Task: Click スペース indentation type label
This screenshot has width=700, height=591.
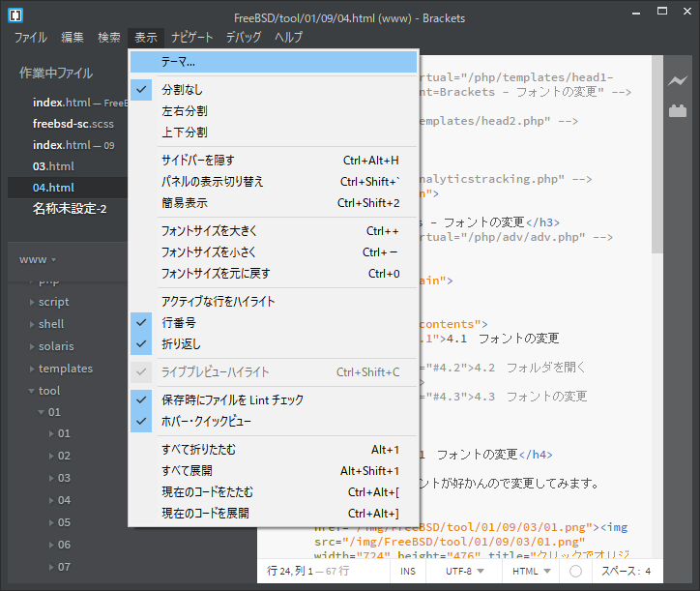Action: click(621, 571)
